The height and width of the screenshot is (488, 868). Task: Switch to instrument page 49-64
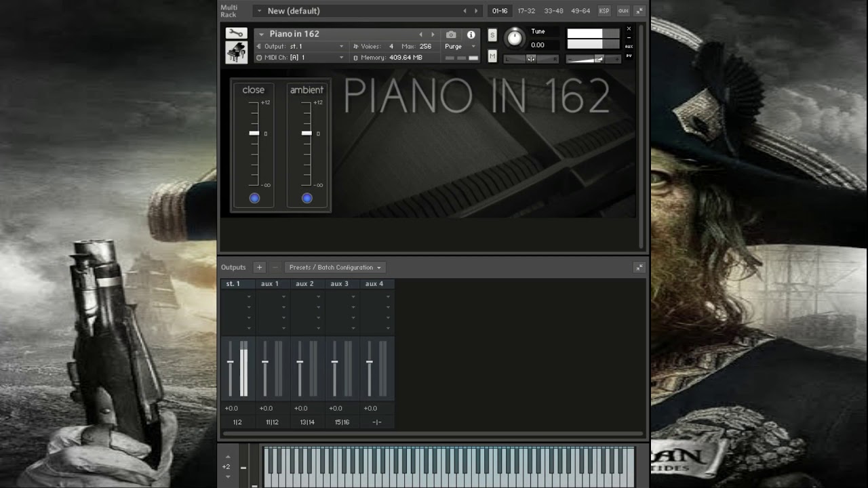coord(580,11)
